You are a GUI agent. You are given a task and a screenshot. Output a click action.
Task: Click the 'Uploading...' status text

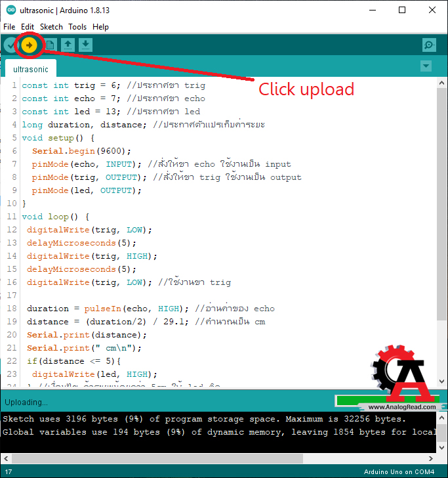tap(26, 402)
